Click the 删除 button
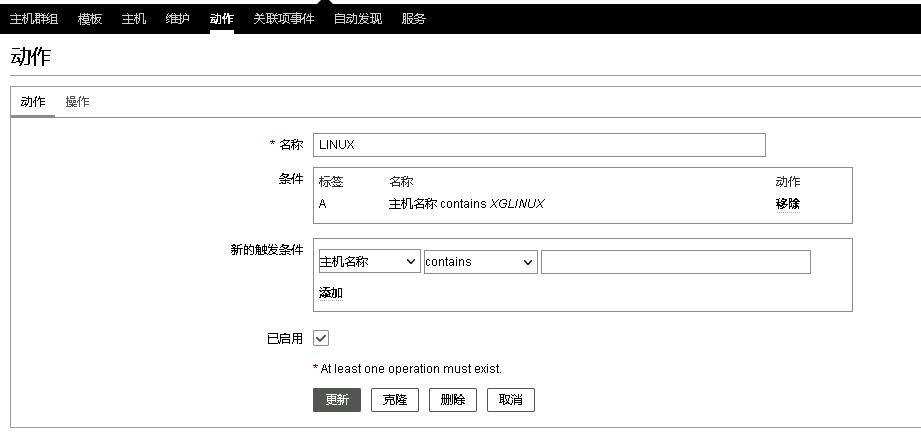This screenshot has height=432, width=921. click(x=453, y=400)
